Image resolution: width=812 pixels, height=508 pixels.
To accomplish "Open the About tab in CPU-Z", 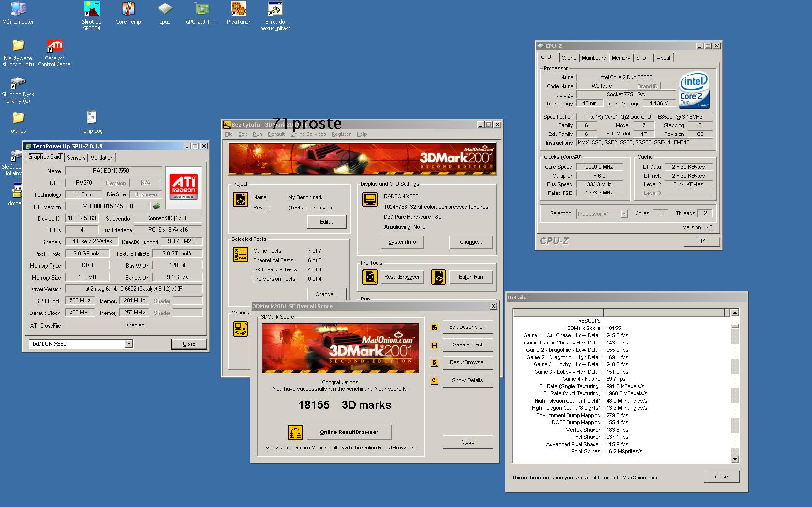I will (x=664, y=58).
